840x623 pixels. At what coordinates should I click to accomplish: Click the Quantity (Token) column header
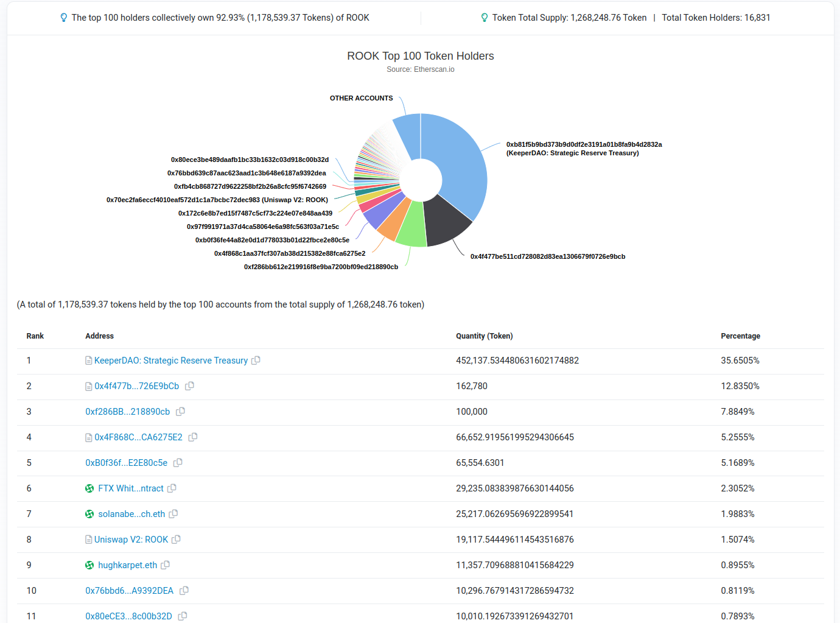(485, 336)
